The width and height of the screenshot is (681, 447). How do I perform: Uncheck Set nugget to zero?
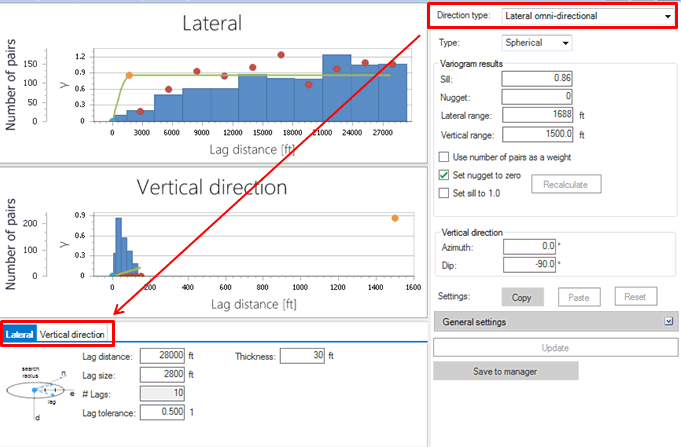click(x=445, y=175)
